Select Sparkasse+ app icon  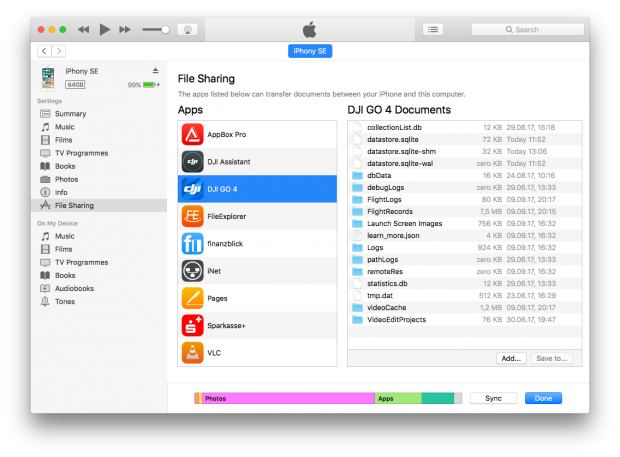point(193,325)
